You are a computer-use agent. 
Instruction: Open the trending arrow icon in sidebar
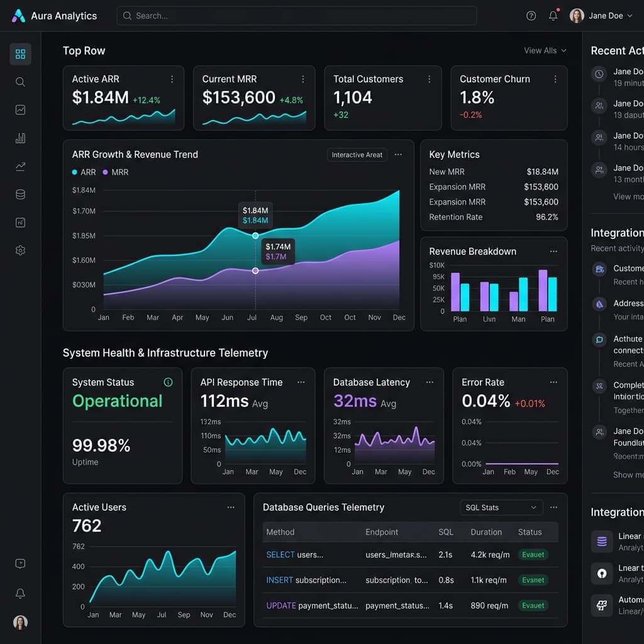pyautogui.click(x=20, y=166)
